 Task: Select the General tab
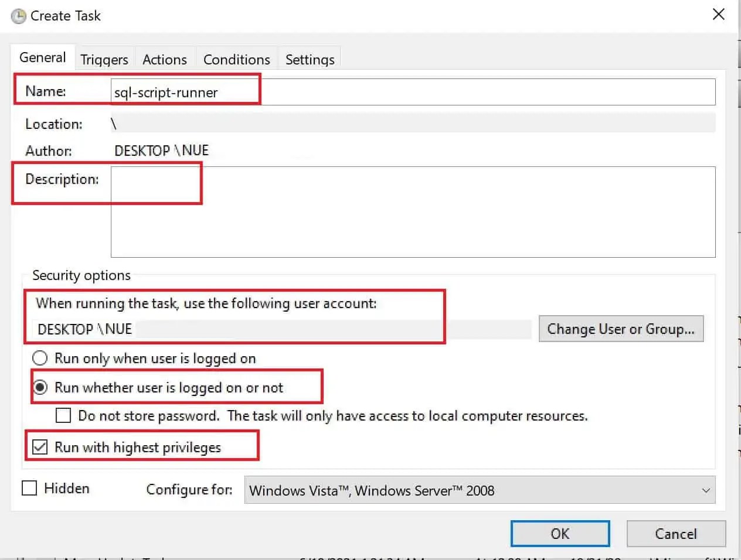coord(42,57)
